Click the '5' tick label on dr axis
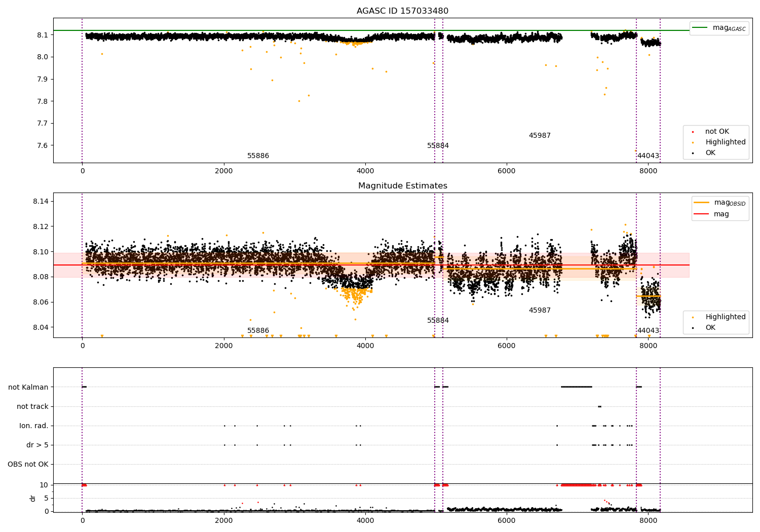The height and width of the screenshot is (532, 760). click(x=47, y=499)
